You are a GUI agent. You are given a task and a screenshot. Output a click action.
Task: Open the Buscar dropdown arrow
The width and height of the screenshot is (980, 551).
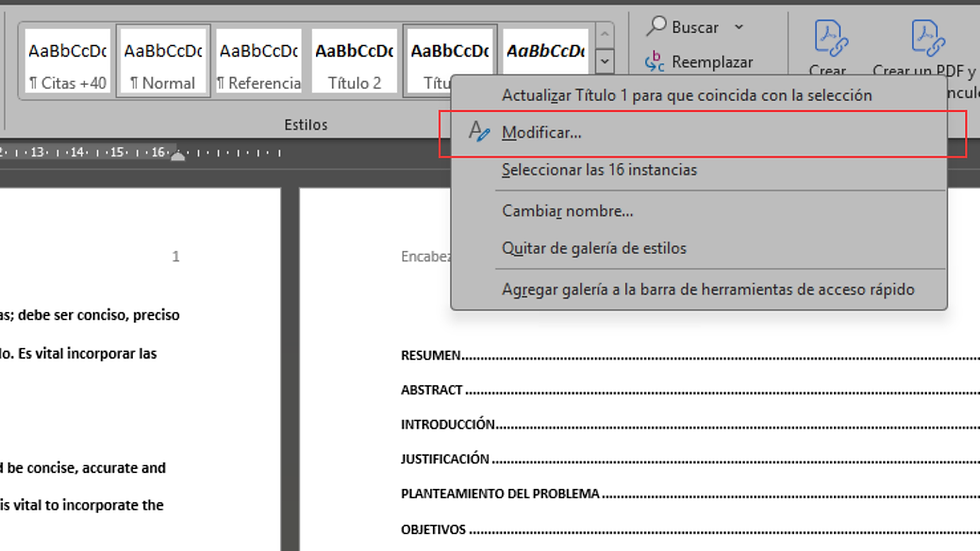[739, 27]
